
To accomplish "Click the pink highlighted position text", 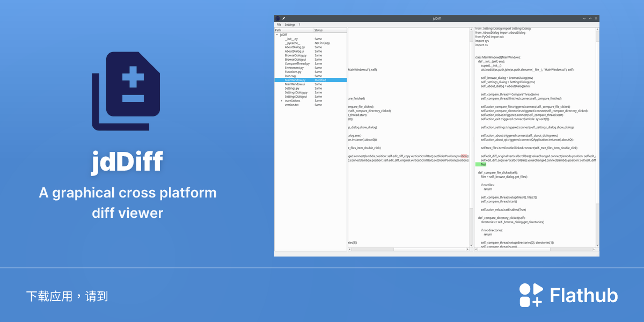I will (x=464, y=156).
